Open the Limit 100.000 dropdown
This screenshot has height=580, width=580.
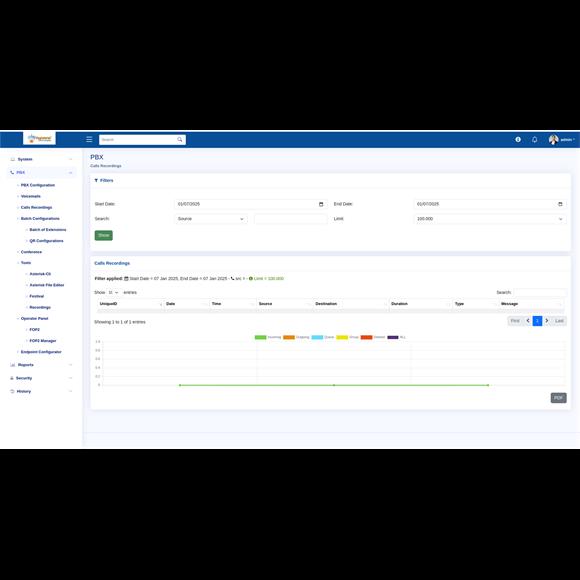pos(490,219)
